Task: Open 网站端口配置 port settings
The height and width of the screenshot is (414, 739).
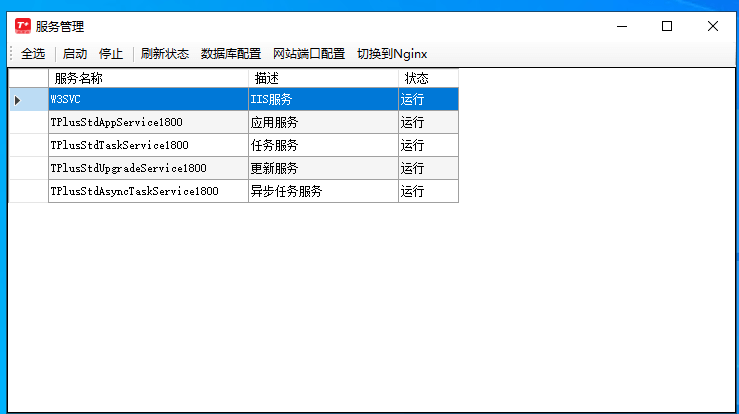Action: click(x=309, y=54)
